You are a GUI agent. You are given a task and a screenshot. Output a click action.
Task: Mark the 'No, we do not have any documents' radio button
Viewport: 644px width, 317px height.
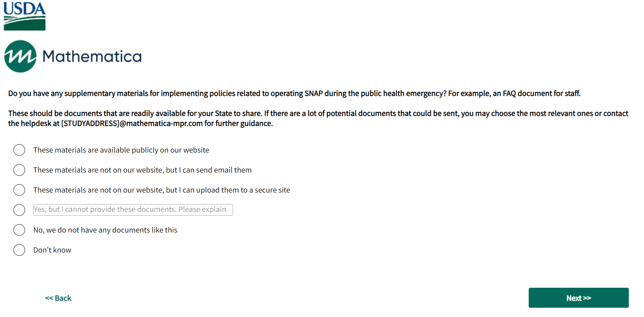[19, 230]
